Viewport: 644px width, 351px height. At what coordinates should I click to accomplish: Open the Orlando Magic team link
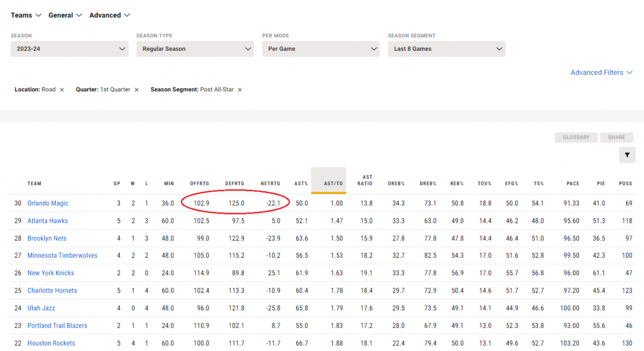pos(48,203)
